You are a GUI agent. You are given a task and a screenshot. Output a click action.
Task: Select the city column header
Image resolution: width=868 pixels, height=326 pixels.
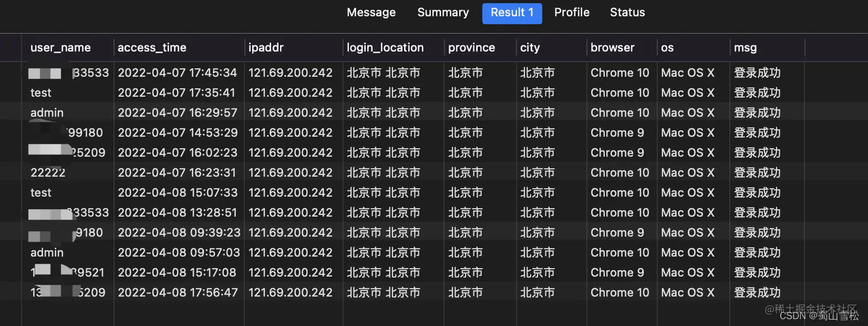pos(530,48)
